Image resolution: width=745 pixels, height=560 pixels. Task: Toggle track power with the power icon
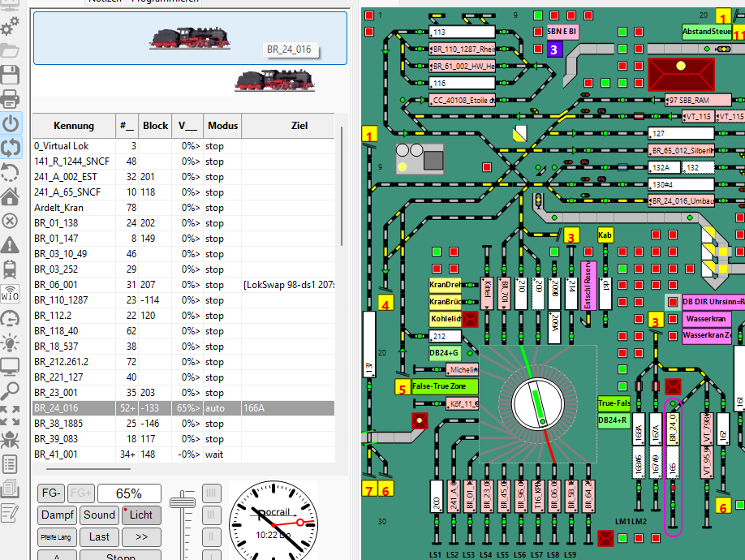[x=10, y=123]
